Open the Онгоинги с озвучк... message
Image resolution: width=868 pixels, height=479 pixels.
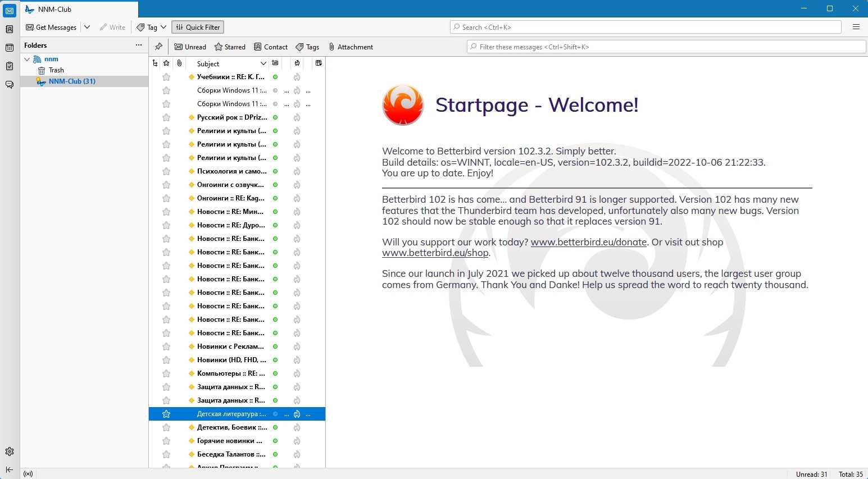click(230, 185)
